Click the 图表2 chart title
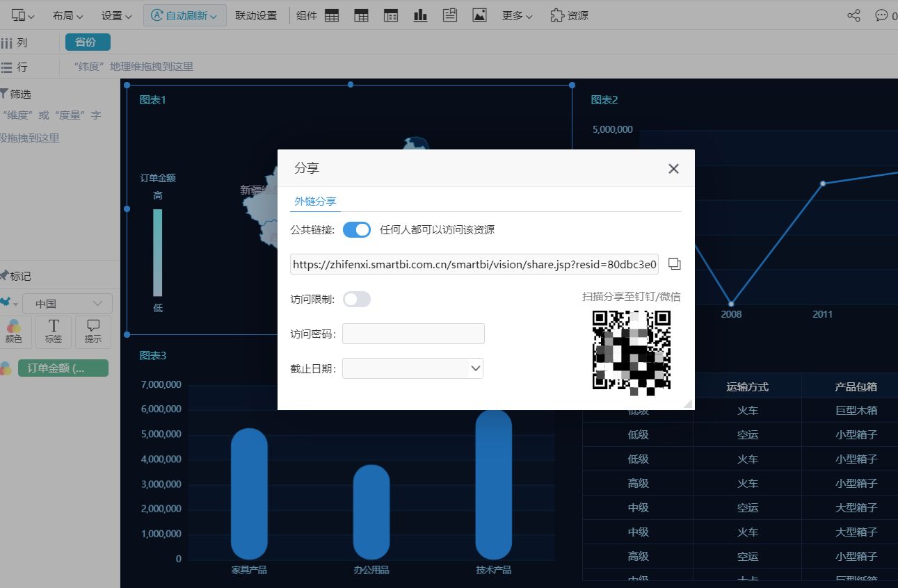The image size is (898, 588). pos(604,100)
